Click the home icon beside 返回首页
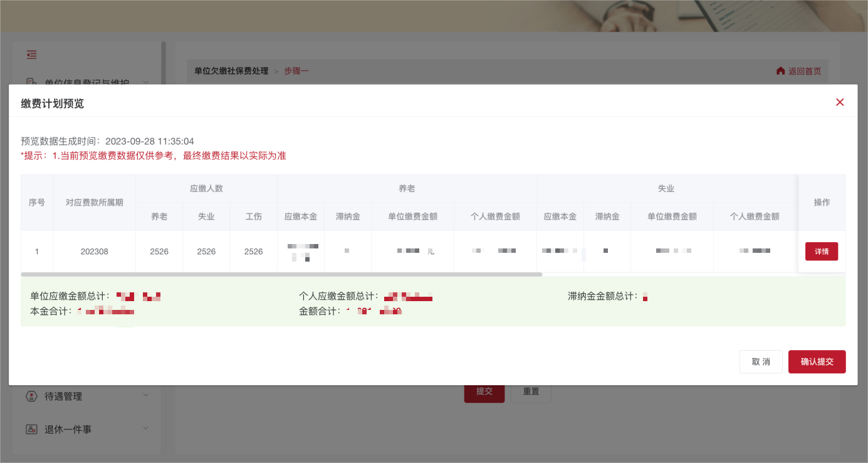This screenshot has width=868, height=463. pos(780,71)
